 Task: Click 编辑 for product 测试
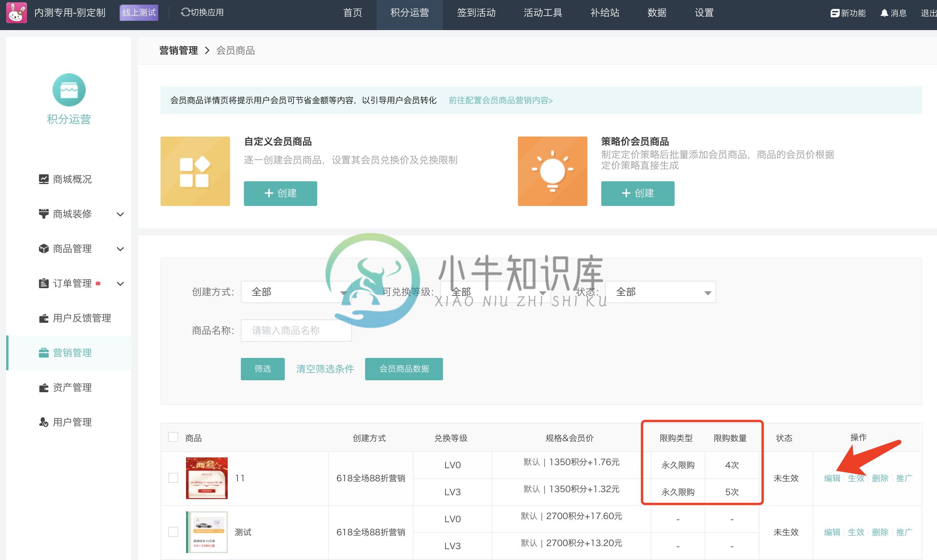pyautogui.click(x=832, y=532)
